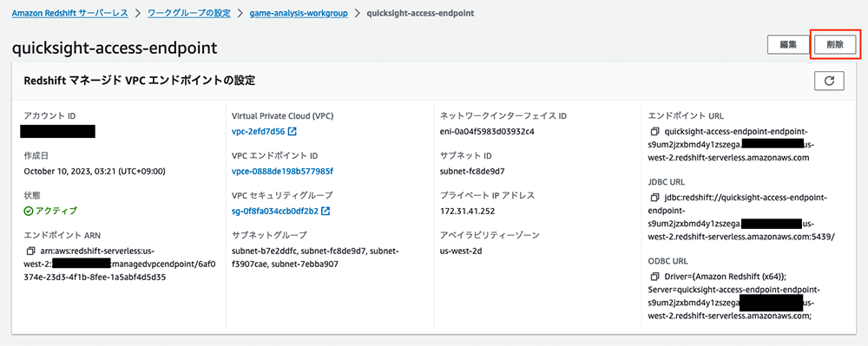868x346 pixels.
Task: Click the refresh icon button
Action: pyautogui.click(x=829, y=81)
